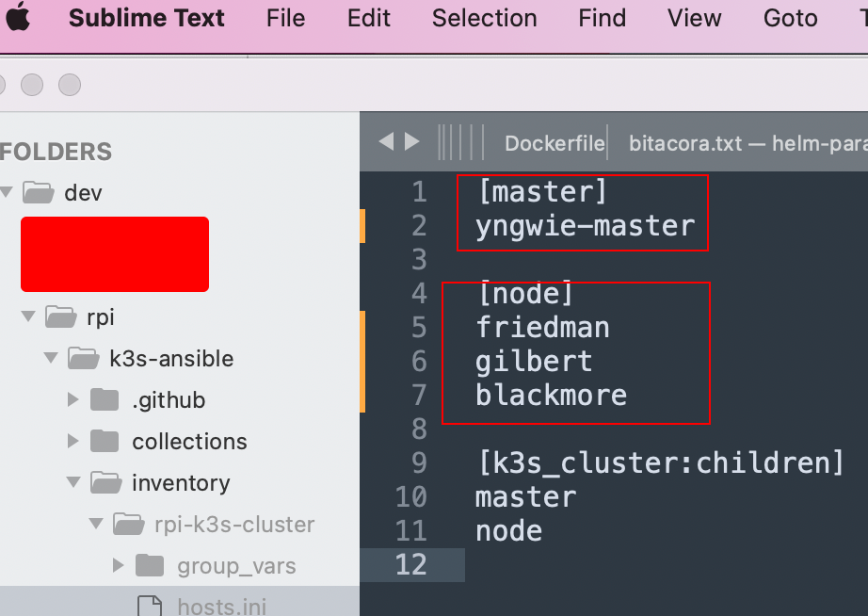Place cursor on yngwie-master text
Viewport: 868px width, 616px height.
click(585, 226)
